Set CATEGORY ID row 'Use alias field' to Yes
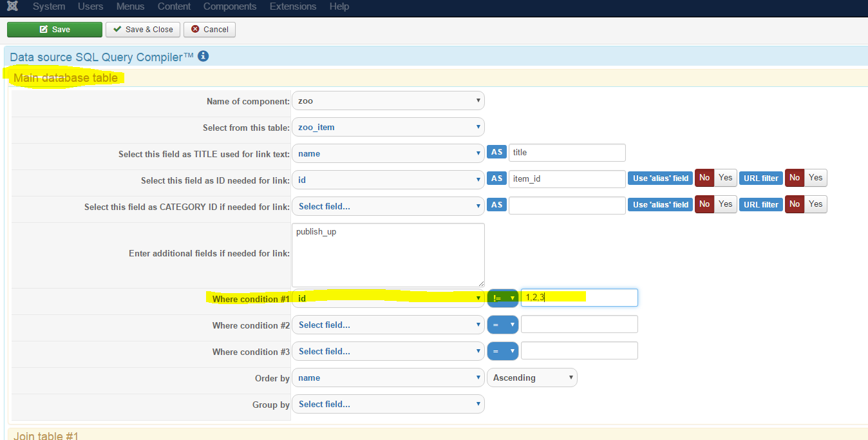The width and height of the screenshot is (868, 440). (x=726, y=204)
